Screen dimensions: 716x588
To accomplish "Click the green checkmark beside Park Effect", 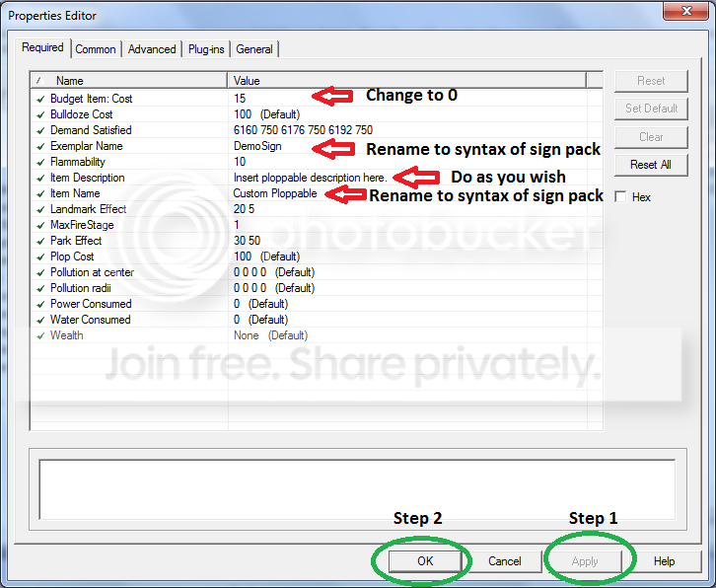I will [40, 242].
